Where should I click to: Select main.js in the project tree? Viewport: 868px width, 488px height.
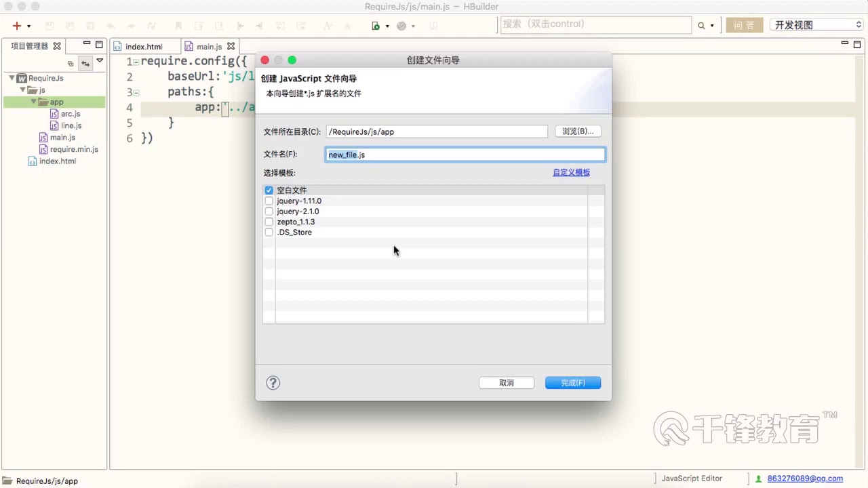62,138
